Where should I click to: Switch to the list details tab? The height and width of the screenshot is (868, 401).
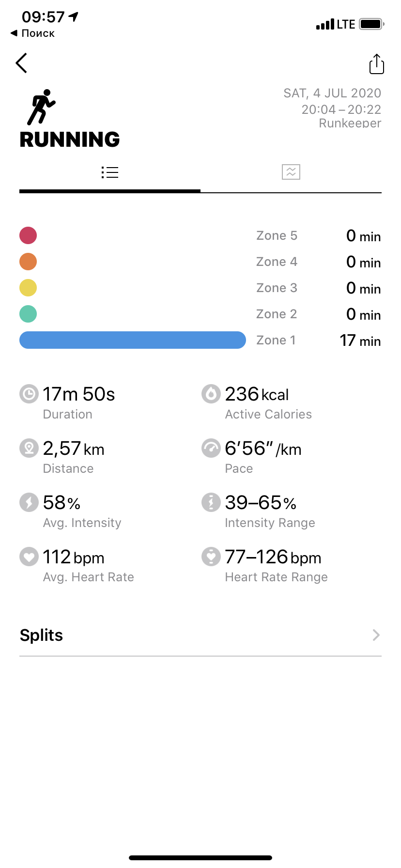tap(110, 172)
